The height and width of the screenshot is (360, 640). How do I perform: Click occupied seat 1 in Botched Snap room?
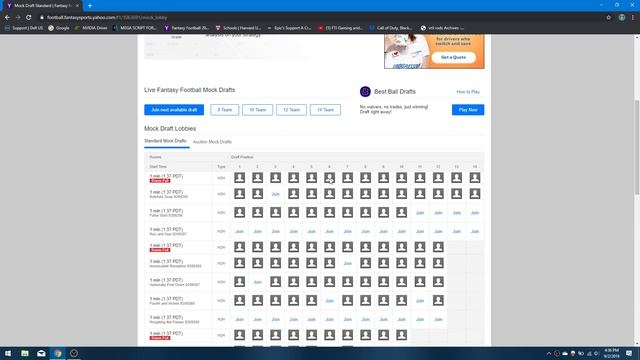(240, 193)
